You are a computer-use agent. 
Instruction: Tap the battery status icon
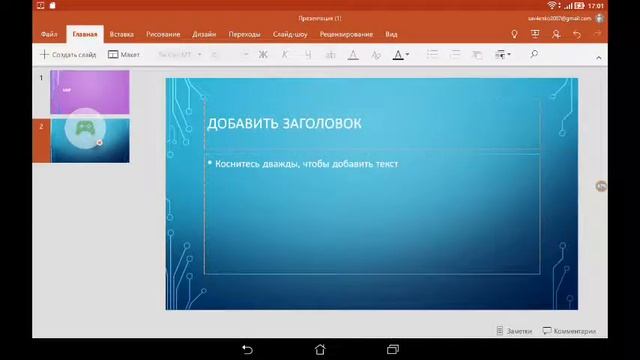(x=579, y=6)
